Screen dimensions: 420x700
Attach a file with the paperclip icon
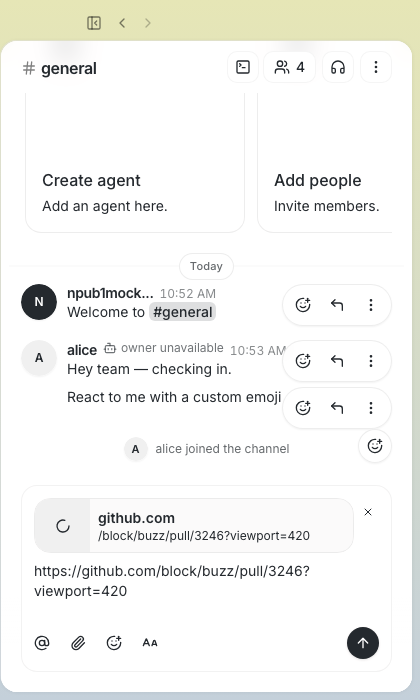78,643
